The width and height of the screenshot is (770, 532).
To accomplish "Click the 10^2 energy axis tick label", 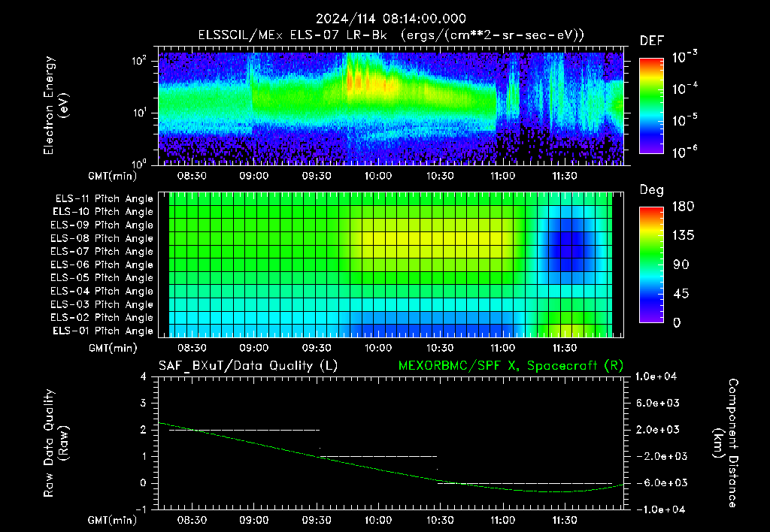I will tap(139, 61).
